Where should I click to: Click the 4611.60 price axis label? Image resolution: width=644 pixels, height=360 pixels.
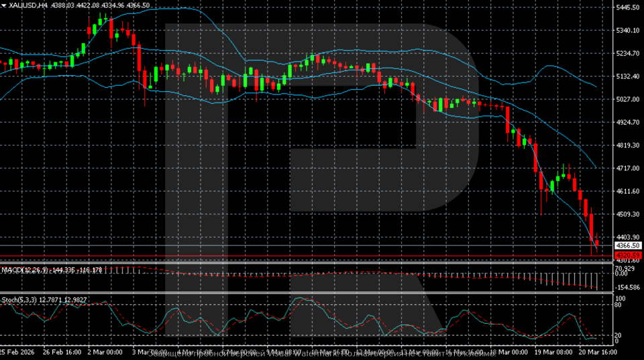pyautogui.click(x=625, y=191)
